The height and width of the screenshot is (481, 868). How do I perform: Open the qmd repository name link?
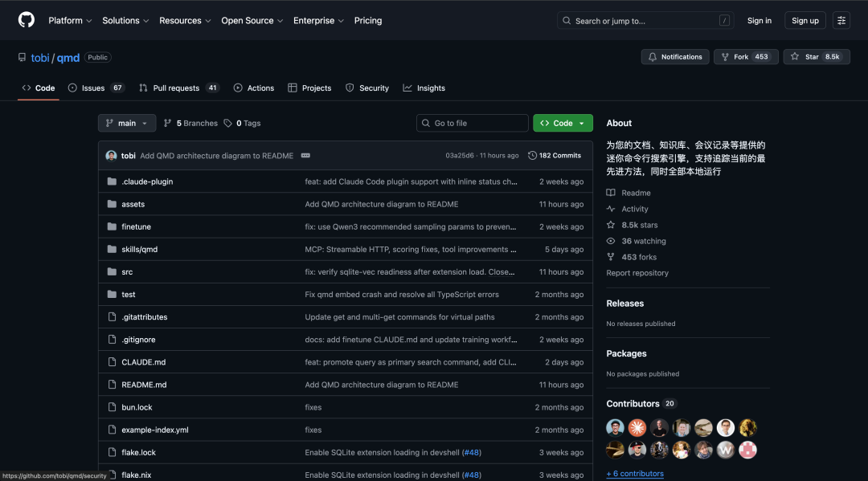pos(68,58)
